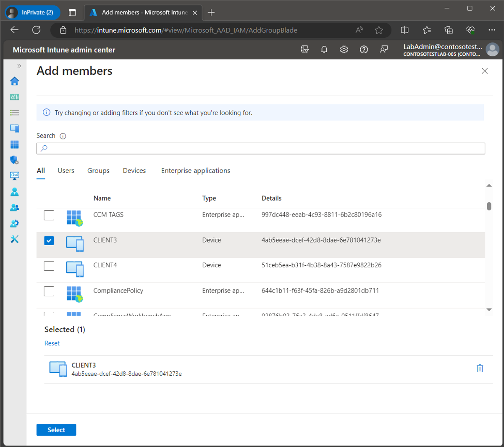Screen dimensions: 504x447
Task: Click the Name column header
Action: tap(102, 198)
